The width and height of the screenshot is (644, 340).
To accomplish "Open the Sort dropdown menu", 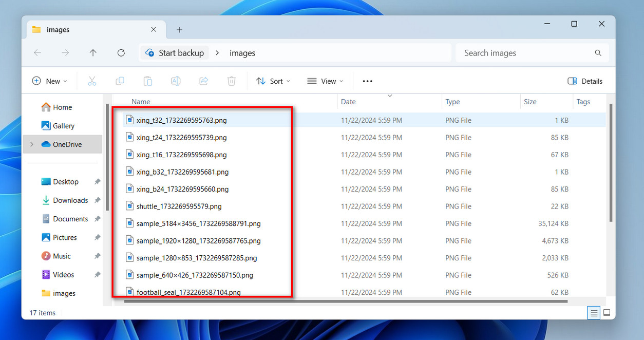I will coord(273,81).
